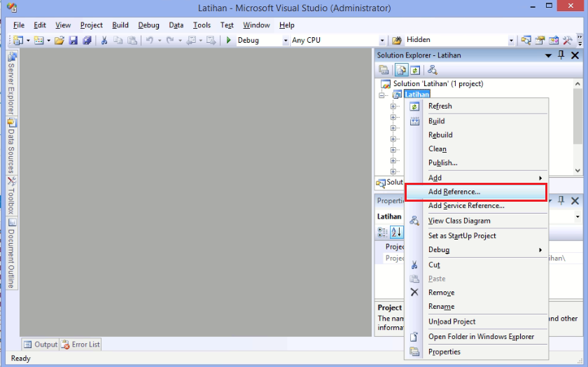Open the Add New Item dropdown arrow
This screenshot has width=588, height=367.
[48, 40]
